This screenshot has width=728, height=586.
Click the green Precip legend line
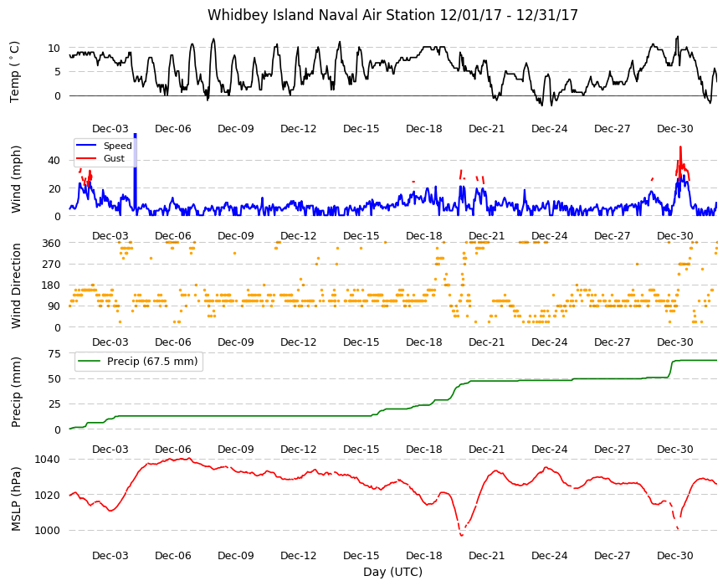88,362
